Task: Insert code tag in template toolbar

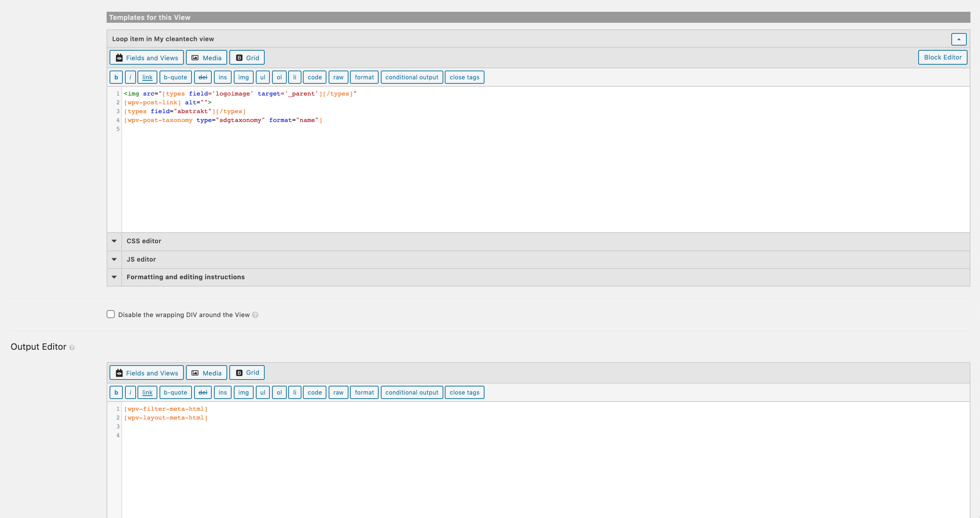Action: (315, 77)
